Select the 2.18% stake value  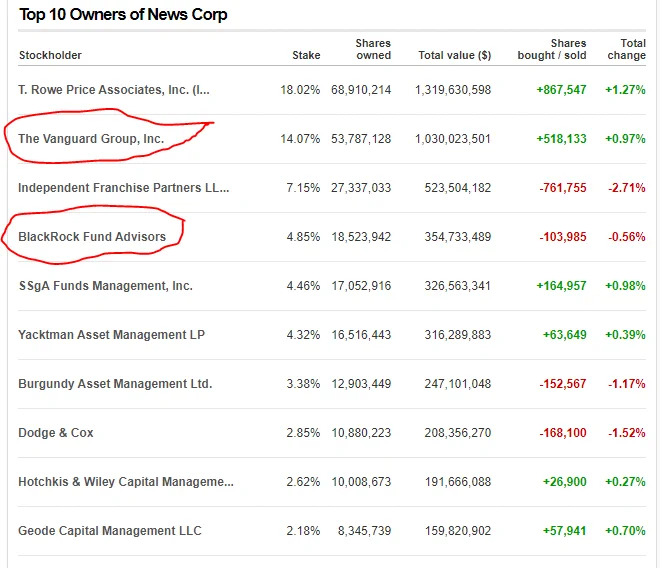[x=303, y=531]
